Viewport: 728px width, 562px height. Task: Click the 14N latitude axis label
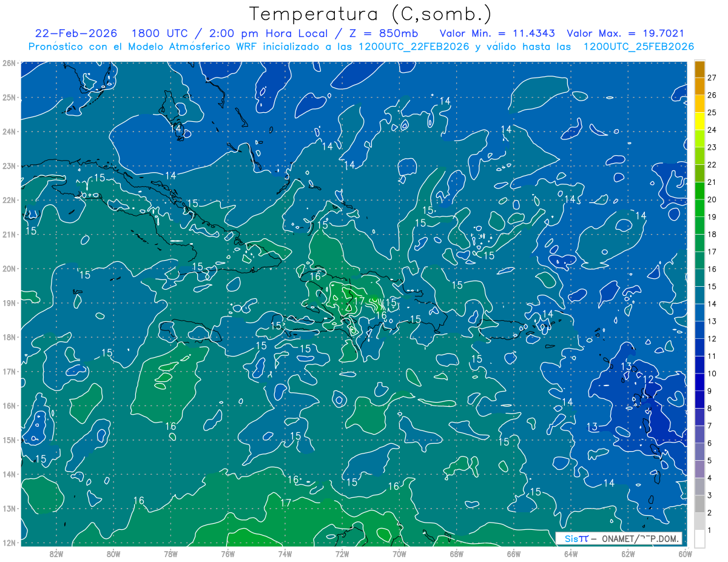(x=8, y=473)
